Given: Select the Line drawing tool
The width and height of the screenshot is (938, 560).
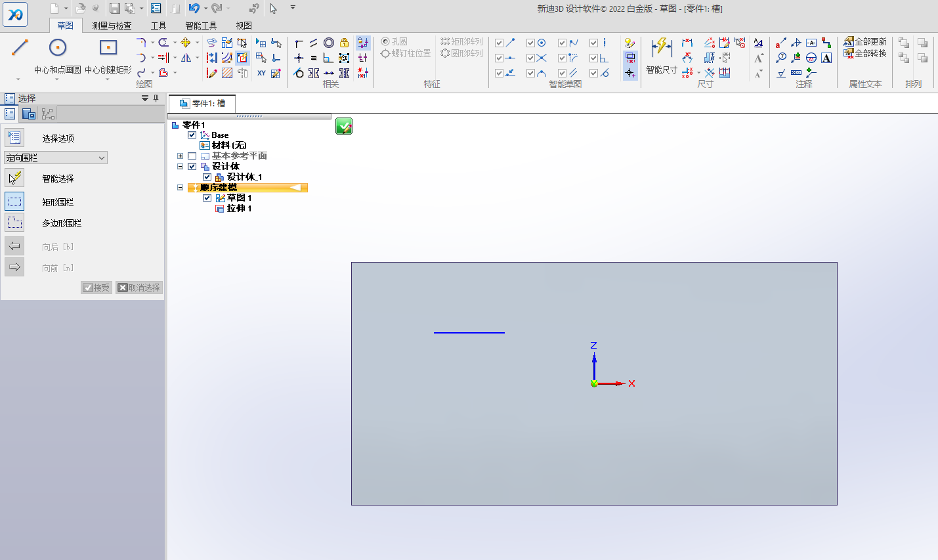Looking at the screenshot, I should pos(20,48).
